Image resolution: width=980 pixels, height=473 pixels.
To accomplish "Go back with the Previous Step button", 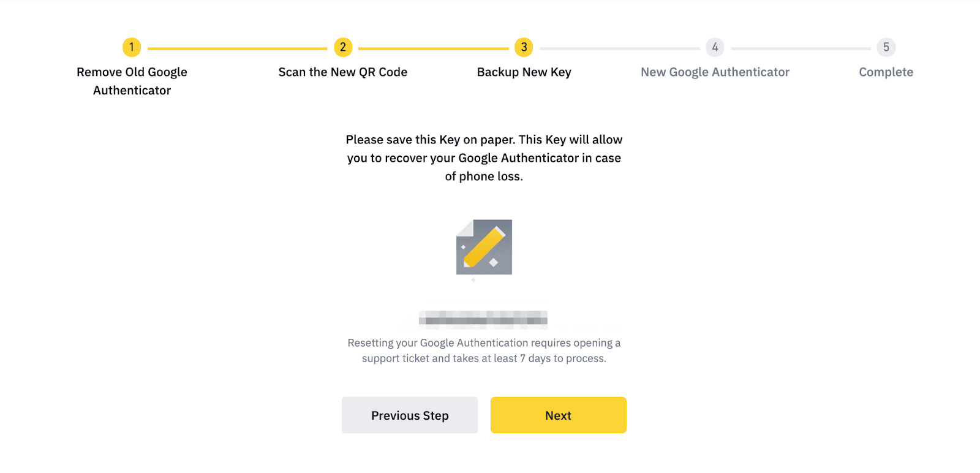I will coord(410,415).
